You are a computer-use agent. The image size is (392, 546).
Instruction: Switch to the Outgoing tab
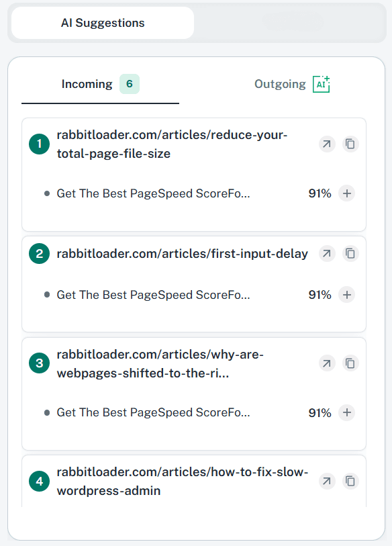pyautogui.click(x=292, y=84)
